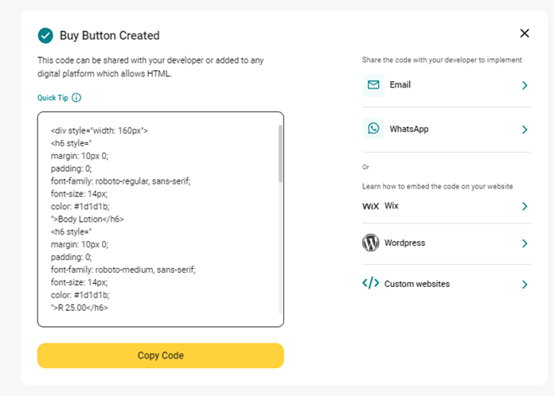Expand the Email sharing option chevron
The width and height of the screenshot is (554, 396).
(x=525, y=85)
